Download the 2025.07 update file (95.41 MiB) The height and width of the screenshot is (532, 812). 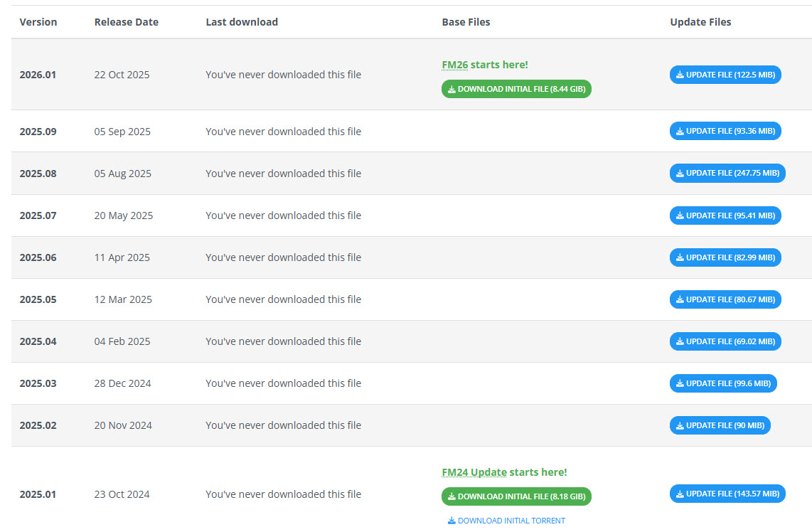(x=725, y=216)
